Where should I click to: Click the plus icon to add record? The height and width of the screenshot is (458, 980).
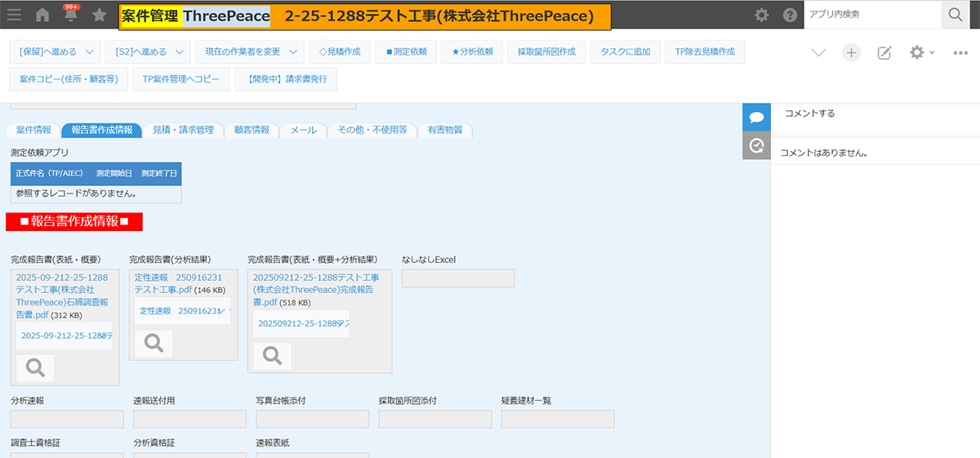point(851,52)
